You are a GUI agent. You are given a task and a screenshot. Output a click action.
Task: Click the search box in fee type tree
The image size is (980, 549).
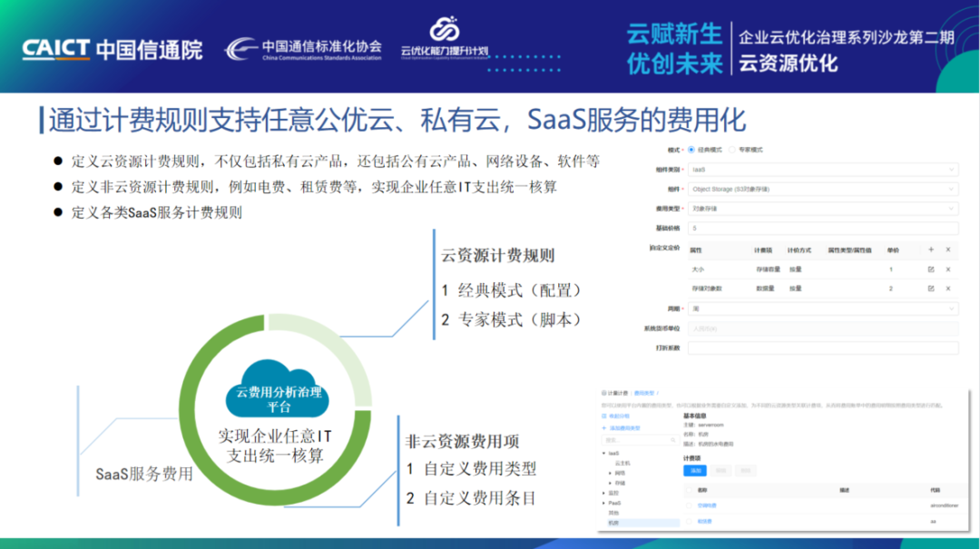(x=640, y=440)
